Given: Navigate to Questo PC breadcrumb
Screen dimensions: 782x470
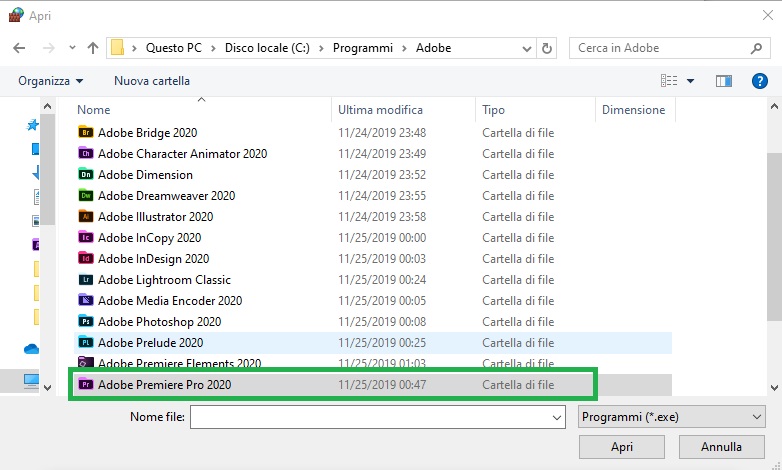Looking at the screenshot, I should (174, 48).
